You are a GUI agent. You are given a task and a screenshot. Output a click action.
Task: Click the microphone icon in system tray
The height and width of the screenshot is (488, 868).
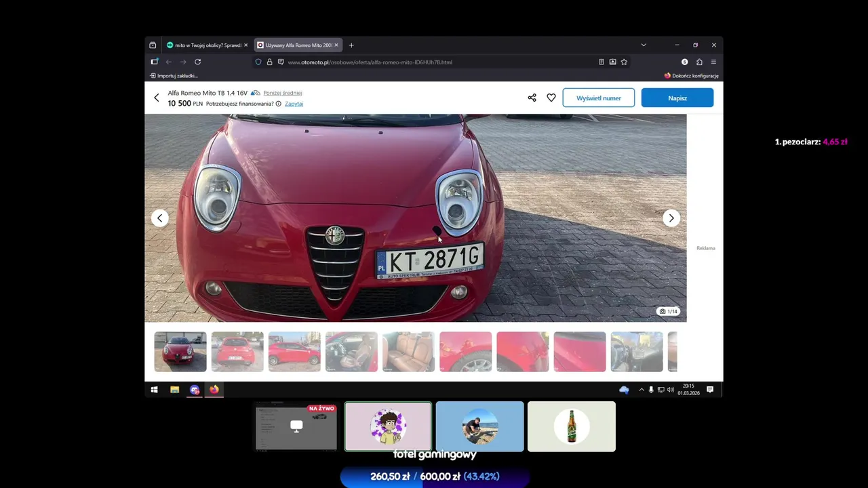[x=651, y=390]
